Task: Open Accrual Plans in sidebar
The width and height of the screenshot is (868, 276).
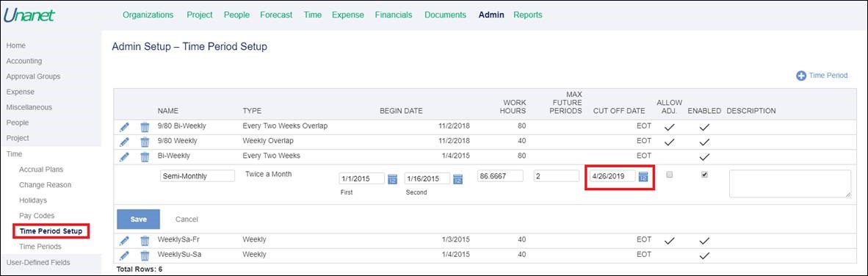Action: [x=41, y=170]
